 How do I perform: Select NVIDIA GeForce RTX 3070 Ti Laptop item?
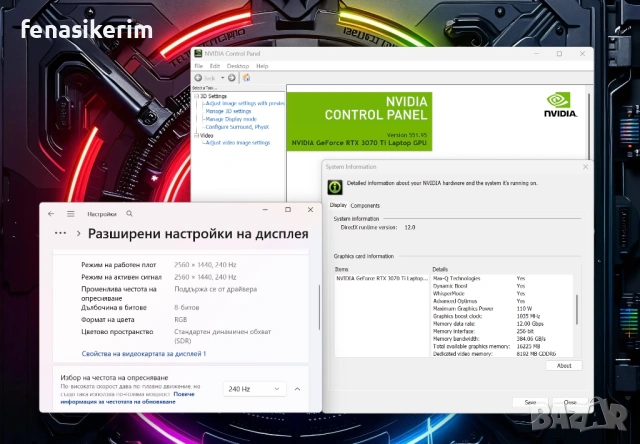pos(382,278)
